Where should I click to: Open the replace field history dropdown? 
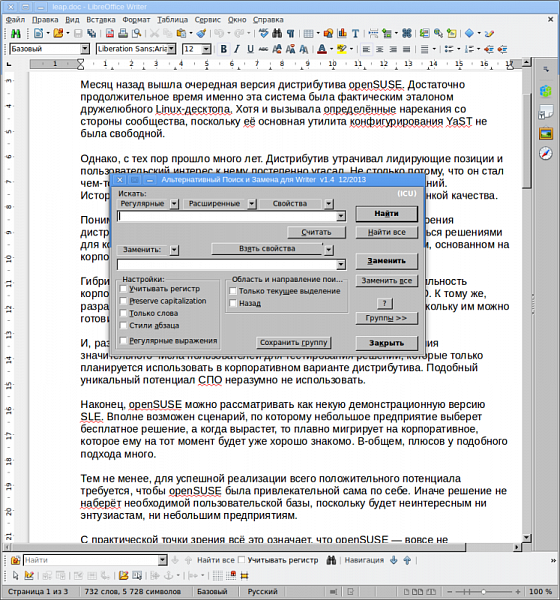coord(341,265)
